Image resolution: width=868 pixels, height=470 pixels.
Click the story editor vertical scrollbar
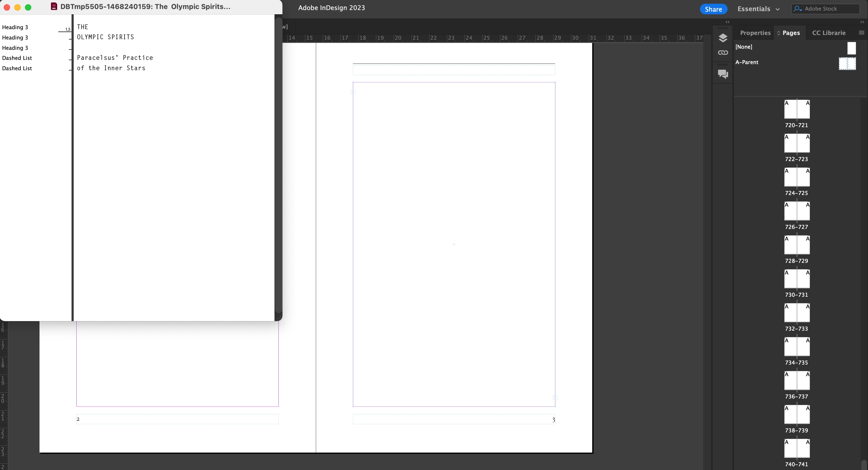pos(278,165)
